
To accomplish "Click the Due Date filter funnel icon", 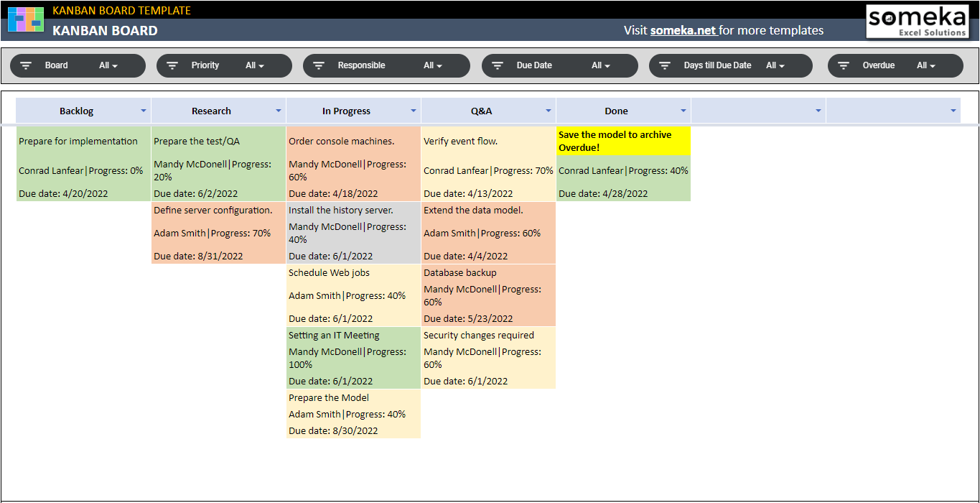I will click(x=498, y=65).
